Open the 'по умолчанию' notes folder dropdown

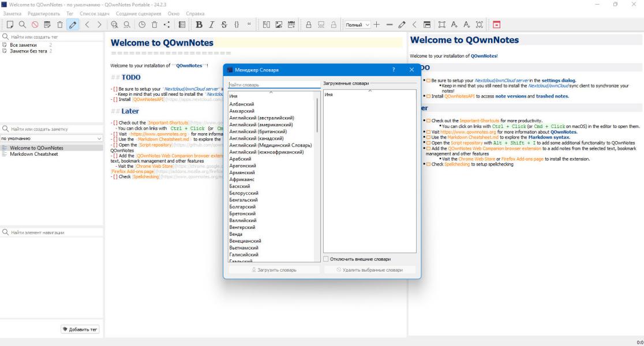[x=51, y=138]
